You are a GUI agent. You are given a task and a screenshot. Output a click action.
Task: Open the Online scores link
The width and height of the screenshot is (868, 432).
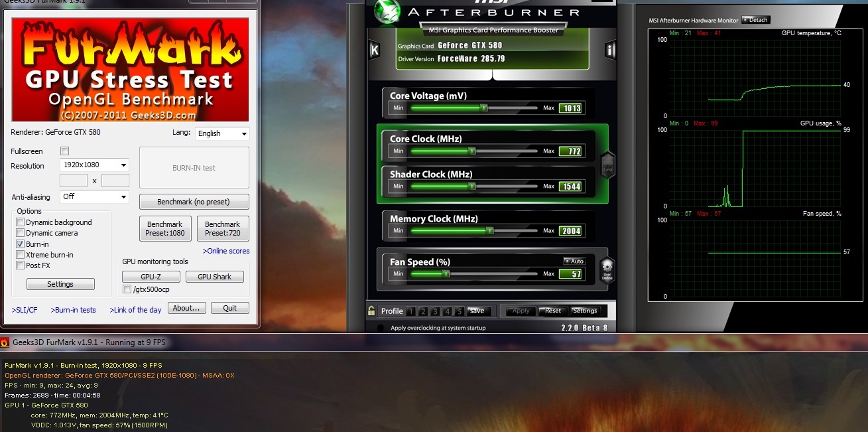(x=226, y=251)
